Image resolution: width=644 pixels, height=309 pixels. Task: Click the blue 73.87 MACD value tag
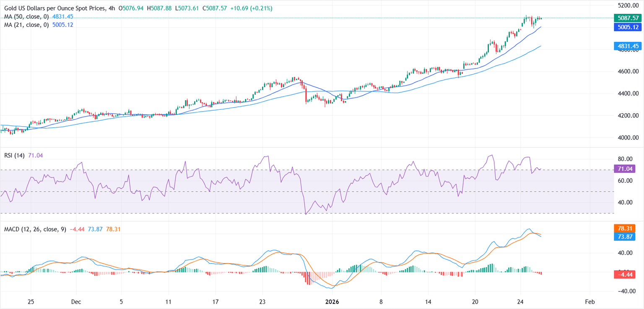click(627, 237)
